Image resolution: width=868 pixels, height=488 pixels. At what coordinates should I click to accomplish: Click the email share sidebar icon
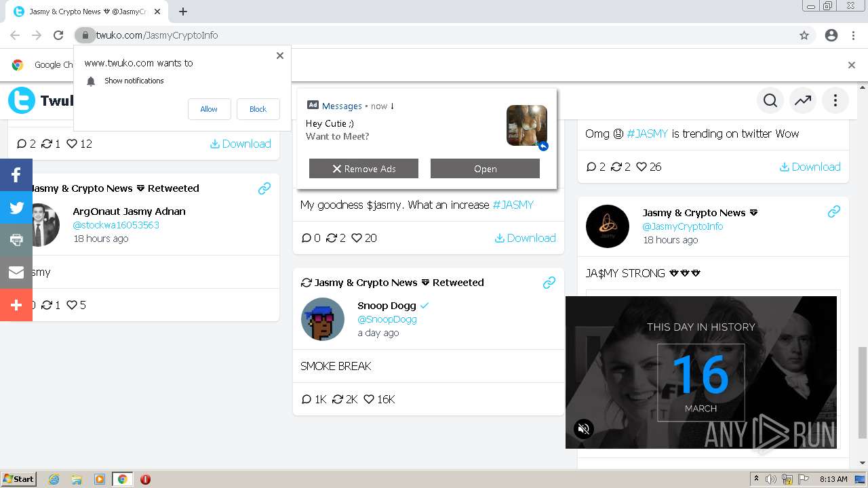coord(16,272)
